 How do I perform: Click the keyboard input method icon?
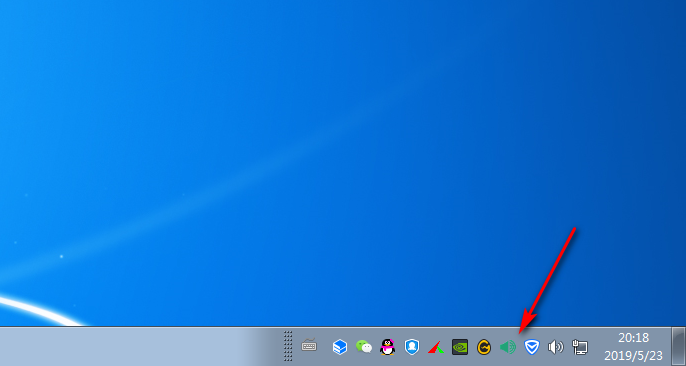point(309,345)
